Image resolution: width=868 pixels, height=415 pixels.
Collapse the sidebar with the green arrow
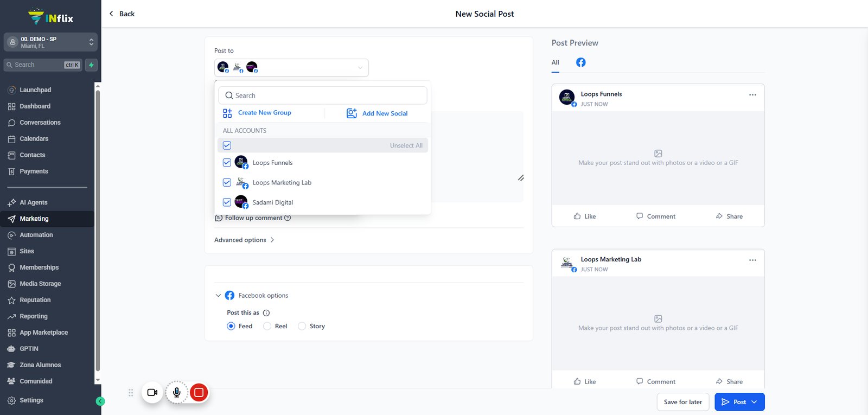click(100, 401)
